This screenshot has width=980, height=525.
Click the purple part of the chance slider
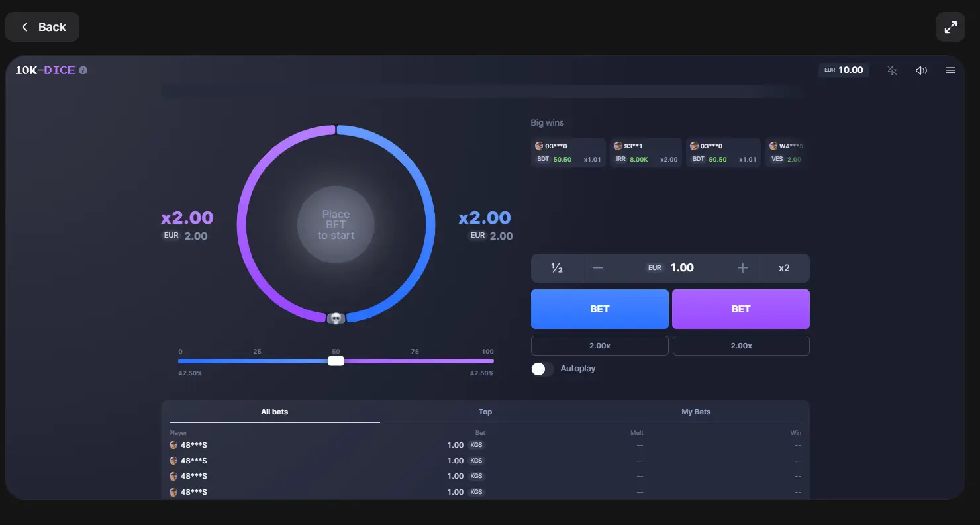pos(419,361)
